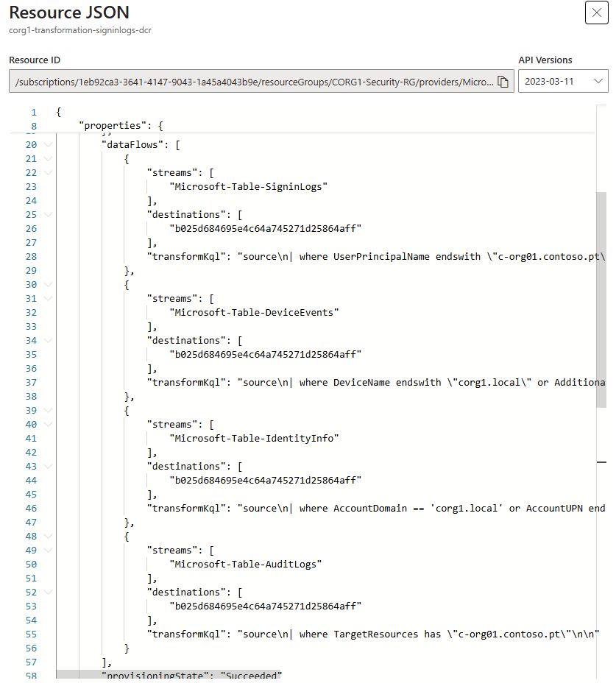Fold the DeviceEvents destinations array, line 34
616x686 pixels.
click(48, 341)
